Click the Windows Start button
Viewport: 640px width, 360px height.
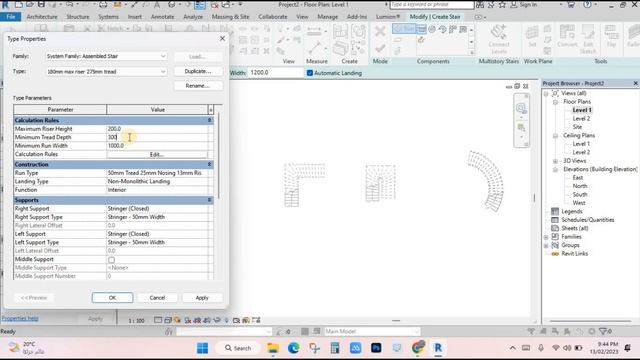click(x=202, y=348)
